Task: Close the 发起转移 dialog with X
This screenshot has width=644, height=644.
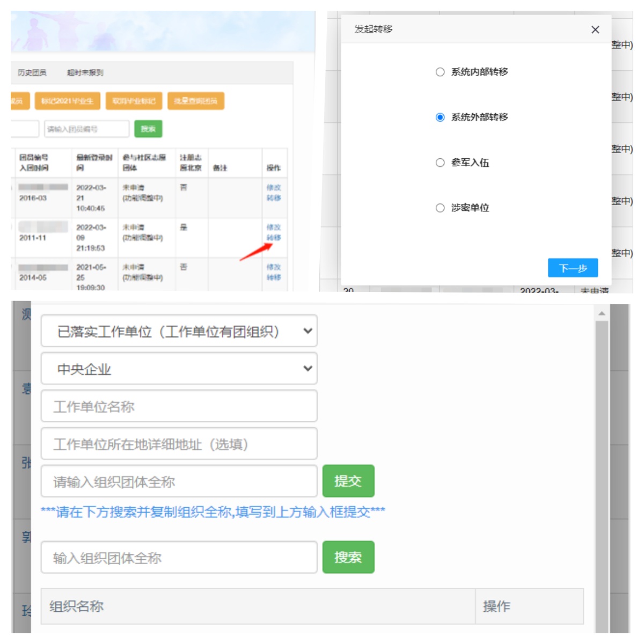Action: point(595,30)
